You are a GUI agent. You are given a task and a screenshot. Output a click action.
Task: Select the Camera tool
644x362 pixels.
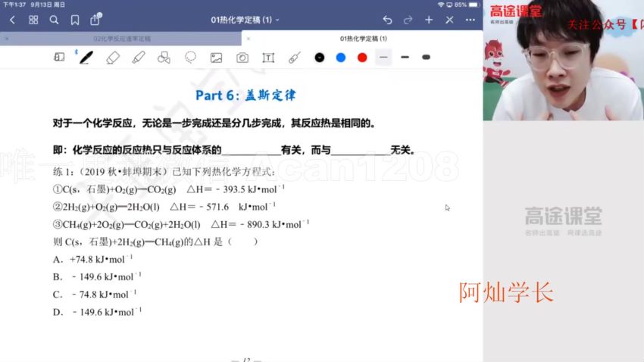pos(242,57)
